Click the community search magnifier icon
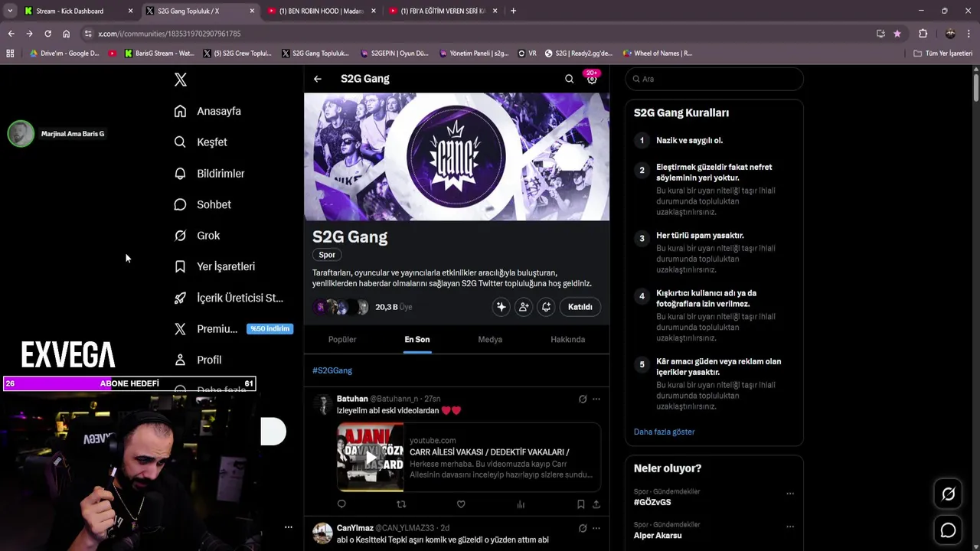Image resolution: width=980 pixels, height=551 pixels. [x=569, y=79]
